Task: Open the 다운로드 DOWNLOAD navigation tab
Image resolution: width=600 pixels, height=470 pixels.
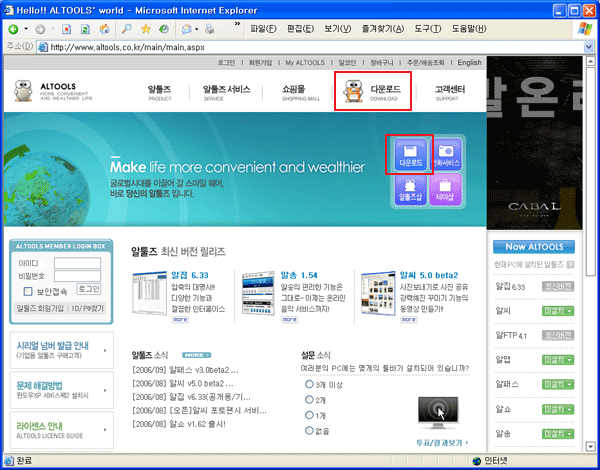Action: [x=373, y=91]
